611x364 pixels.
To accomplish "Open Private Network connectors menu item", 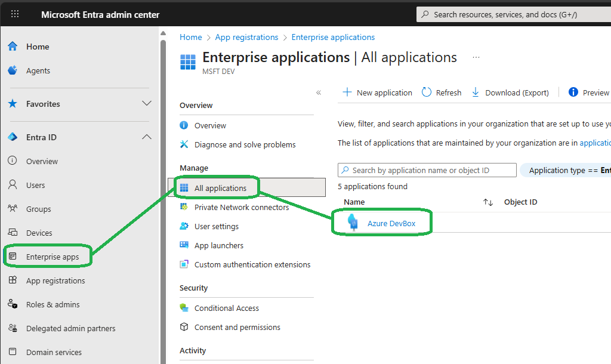I will (242, 207).
